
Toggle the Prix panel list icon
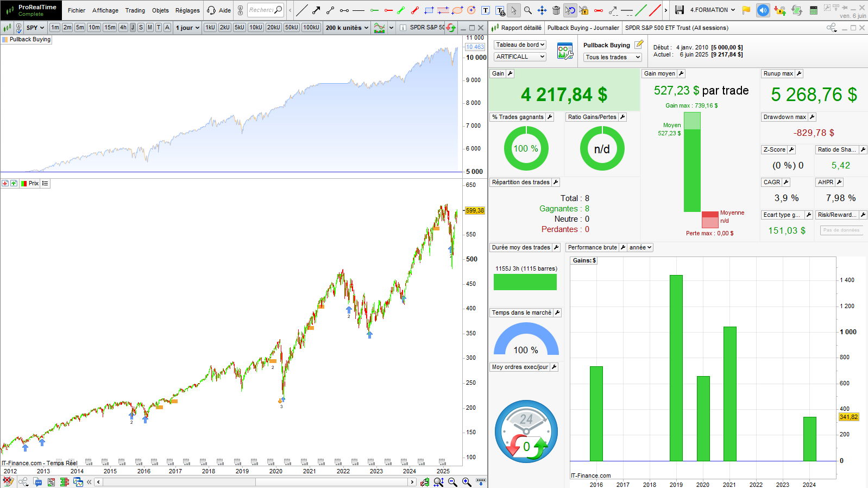(x=45, y=184)
